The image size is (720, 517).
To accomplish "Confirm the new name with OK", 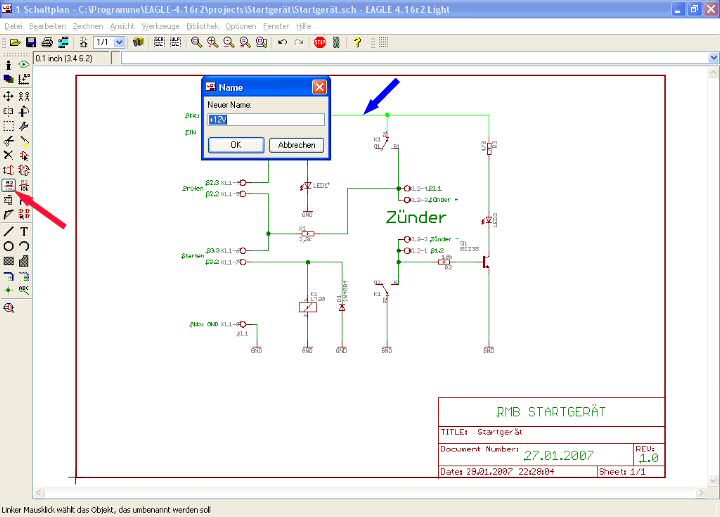I will (235, 145).
